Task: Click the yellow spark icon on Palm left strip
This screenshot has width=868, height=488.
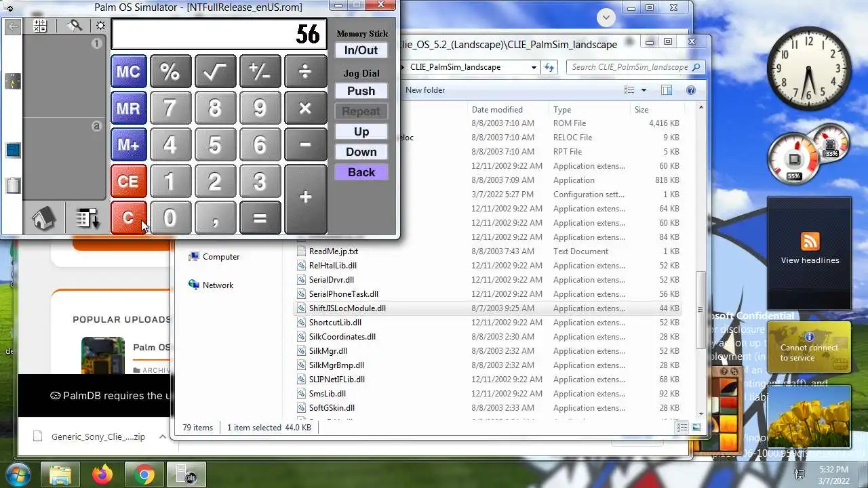Action: pos(13,81)
